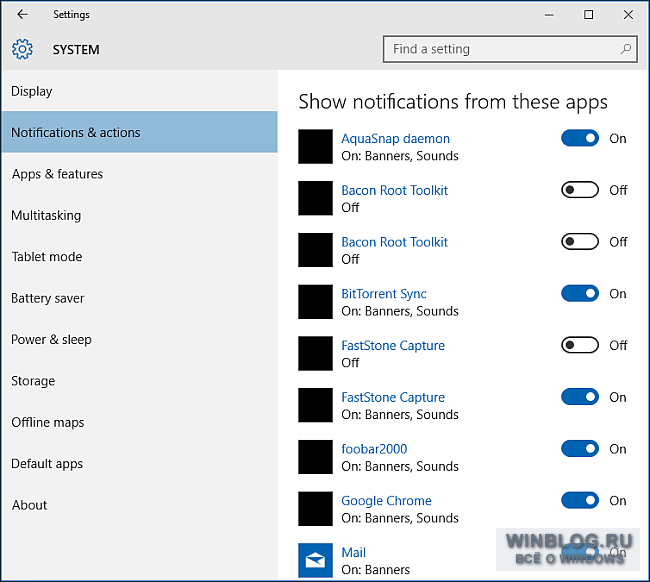The width and height of the screenshot is (650, 582).
Task: Turn off AquaSnap daemon notifications
Action: pyautogui.click(x=580, y=138)
